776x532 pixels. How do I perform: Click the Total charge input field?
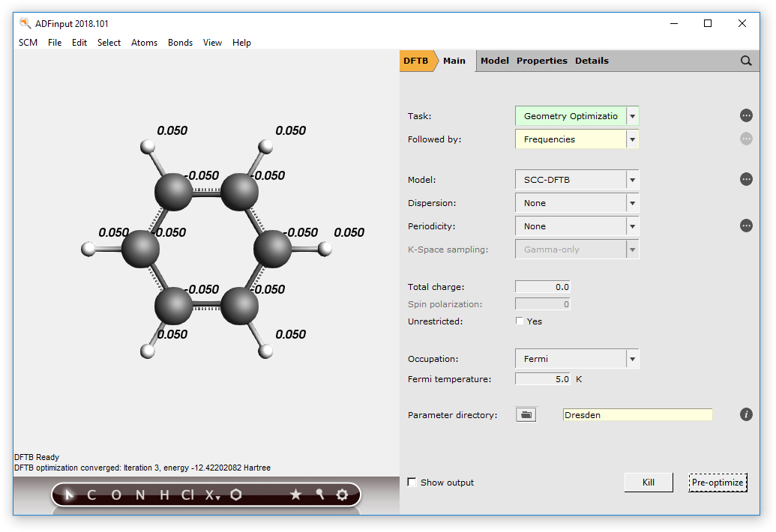coord(542,287)
